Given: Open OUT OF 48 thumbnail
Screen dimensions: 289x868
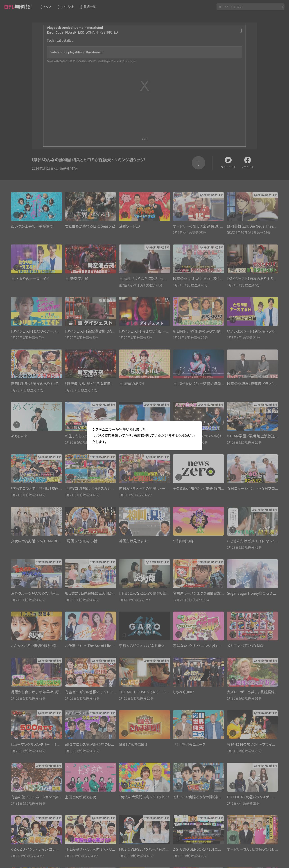Looking at the screenshot, I should pyautogui.click(x=252, y=777).
